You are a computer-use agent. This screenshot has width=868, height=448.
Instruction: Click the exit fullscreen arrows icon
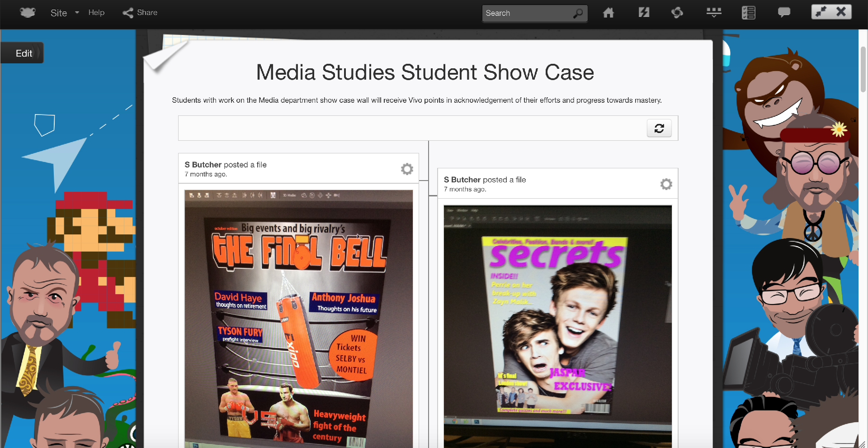tap(821, 12)
